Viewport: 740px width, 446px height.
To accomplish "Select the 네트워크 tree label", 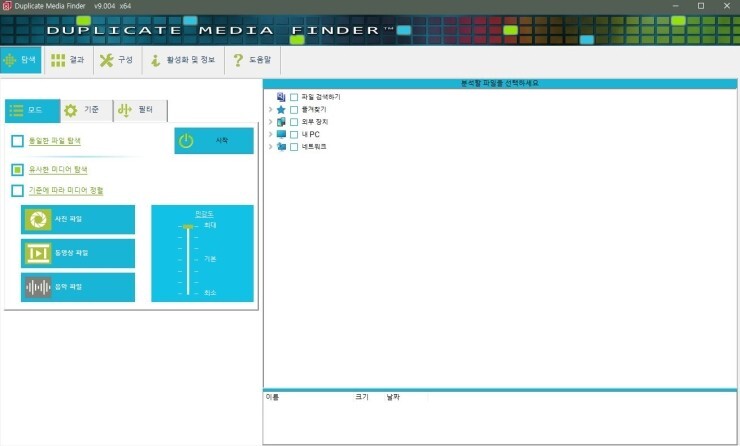I will click(x=314, y=147).
